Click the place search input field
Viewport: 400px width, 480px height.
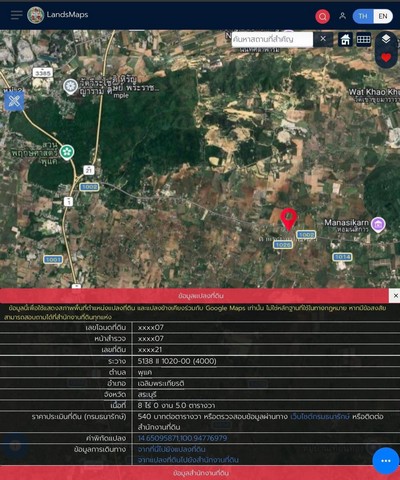click(x=272, y=39)
